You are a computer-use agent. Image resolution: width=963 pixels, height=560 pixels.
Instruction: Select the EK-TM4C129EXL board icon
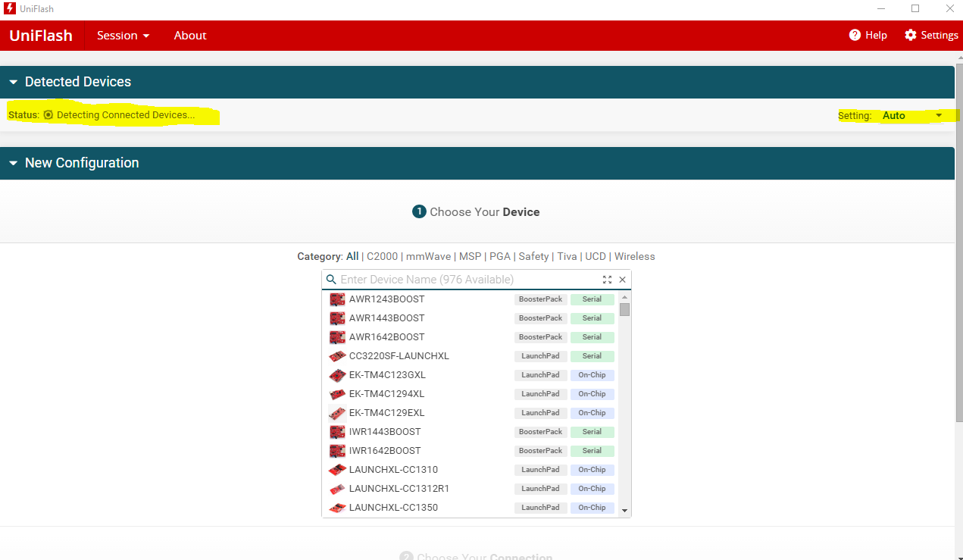coord(337,413)
